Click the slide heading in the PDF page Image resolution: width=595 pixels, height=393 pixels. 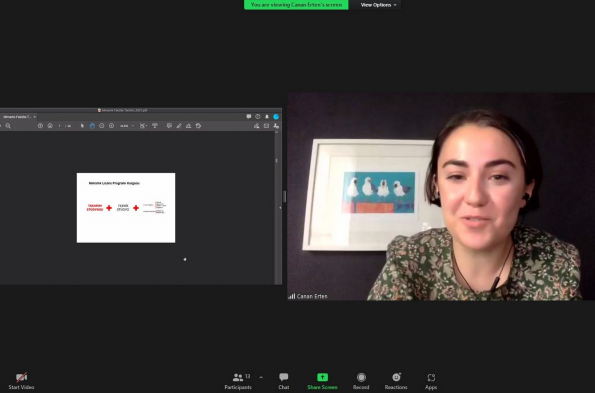coord(114,183)
